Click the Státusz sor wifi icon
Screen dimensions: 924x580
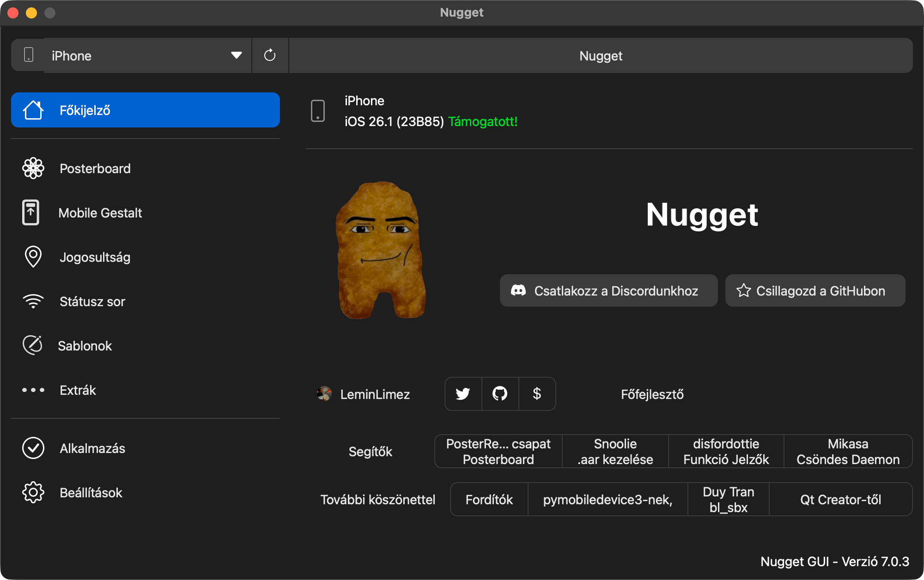[33, 302]
